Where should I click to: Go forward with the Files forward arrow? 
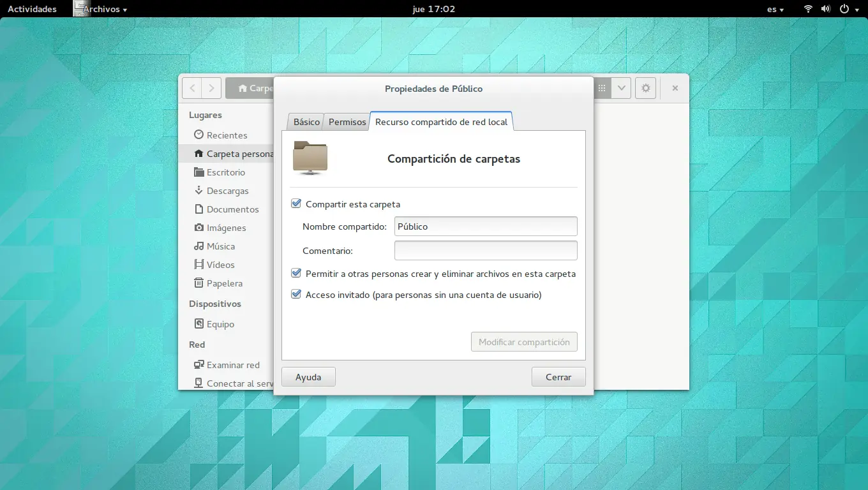(212, 88)
